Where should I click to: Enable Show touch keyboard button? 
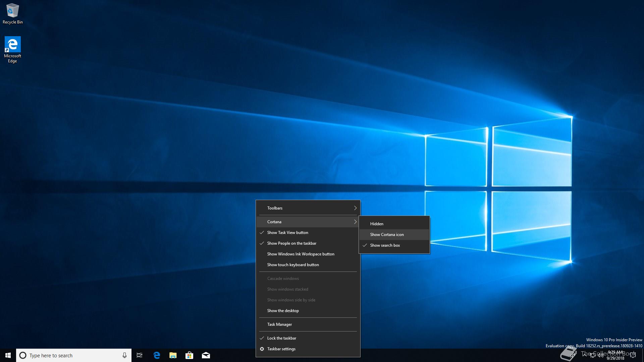click(x=308, y=265)
